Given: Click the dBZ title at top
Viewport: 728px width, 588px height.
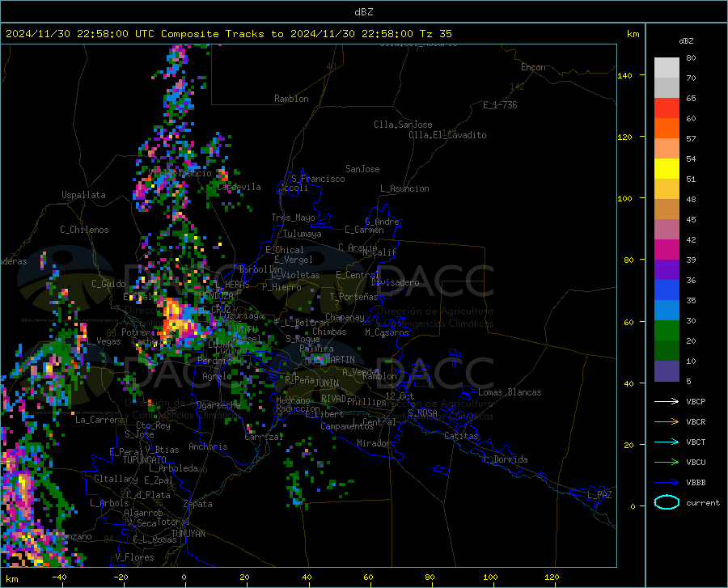Looking at the screenshot, I should (x=363, y=12).
